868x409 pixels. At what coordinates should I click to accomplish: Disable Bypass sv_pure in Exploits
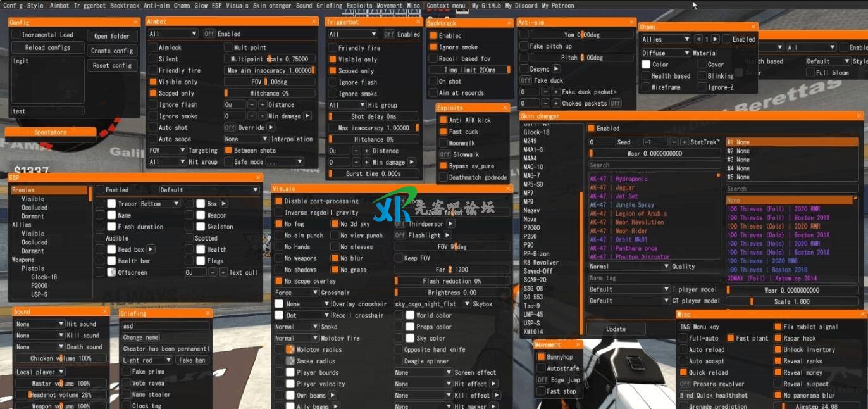443,166
